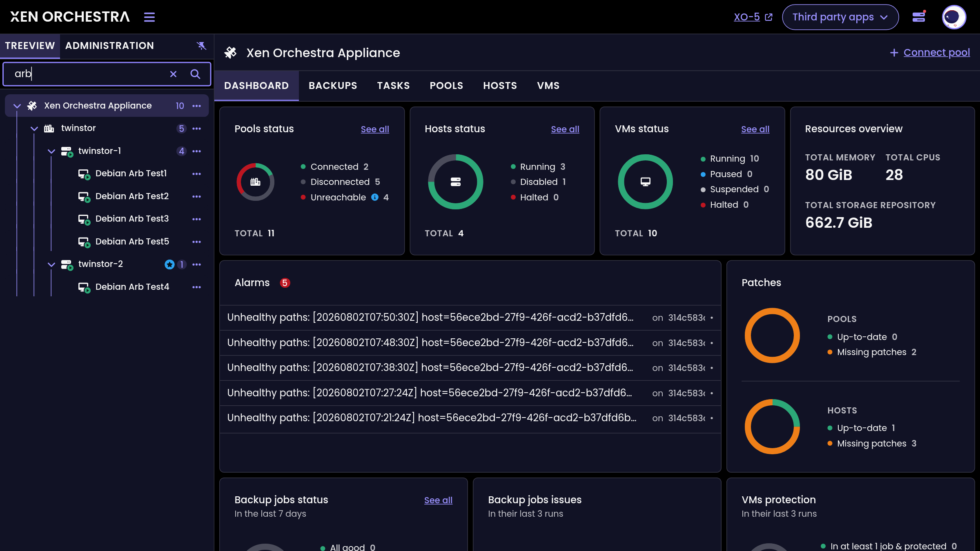Open the tasks/server notifications icon in header
Viewport: 980px width, 551px height.
pyautogui.click(x=919, y=17)
